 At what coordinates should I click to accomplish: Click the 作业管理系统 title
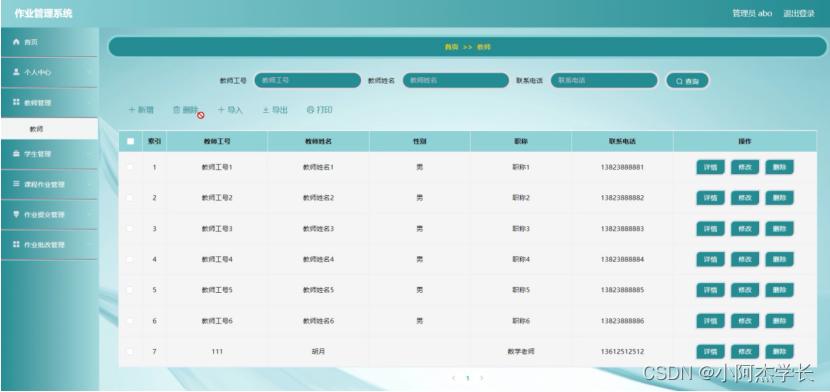coord(43,13)
